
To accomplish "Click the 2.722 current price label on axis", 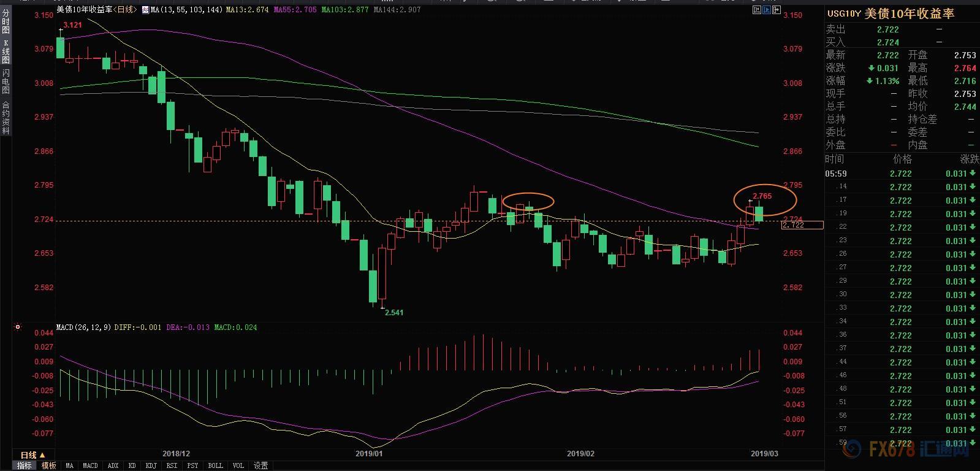I will [802, 226].
